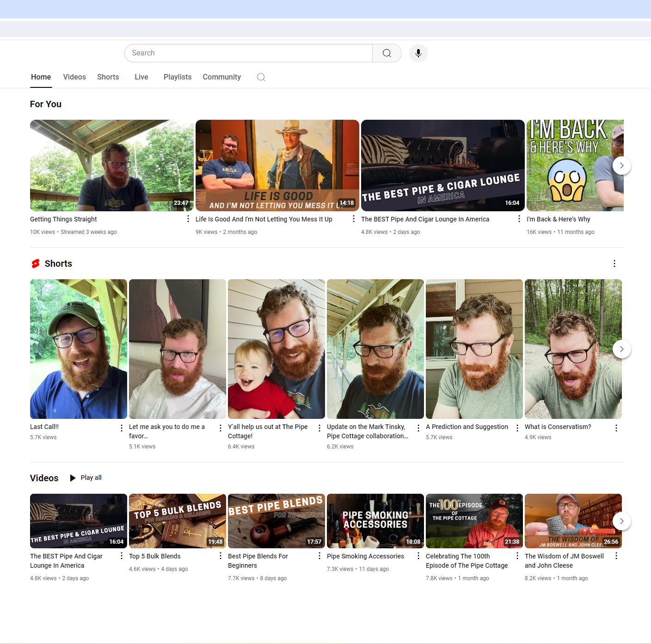Activate voice search microphone
651x644 pixels.
(x=418, y=53)
